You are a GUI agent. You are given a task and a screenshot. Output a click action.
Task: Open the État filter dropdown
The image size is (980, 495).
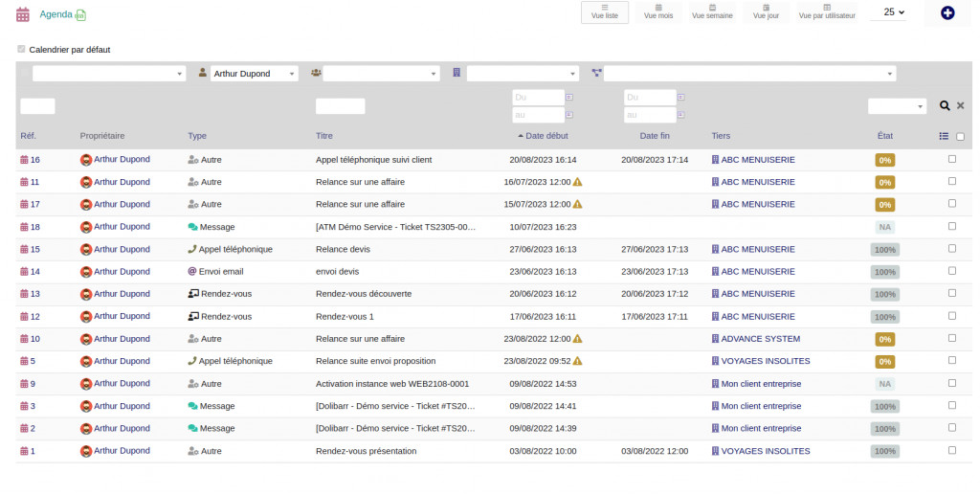[897, 106]
